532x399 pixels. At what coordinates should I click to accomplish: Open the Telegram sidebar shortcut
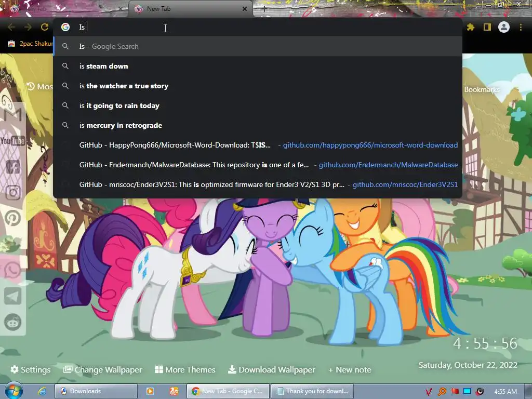(x=13, y=296)
